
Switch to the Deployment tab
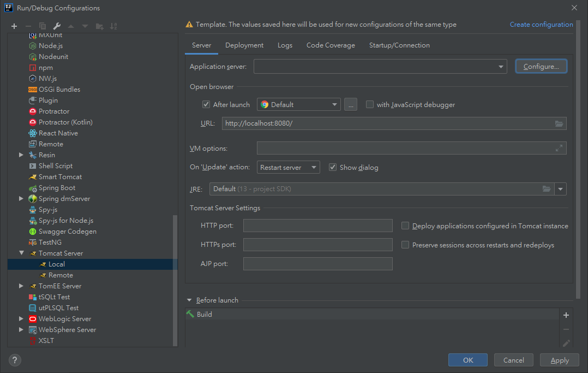tap(244, 45)
